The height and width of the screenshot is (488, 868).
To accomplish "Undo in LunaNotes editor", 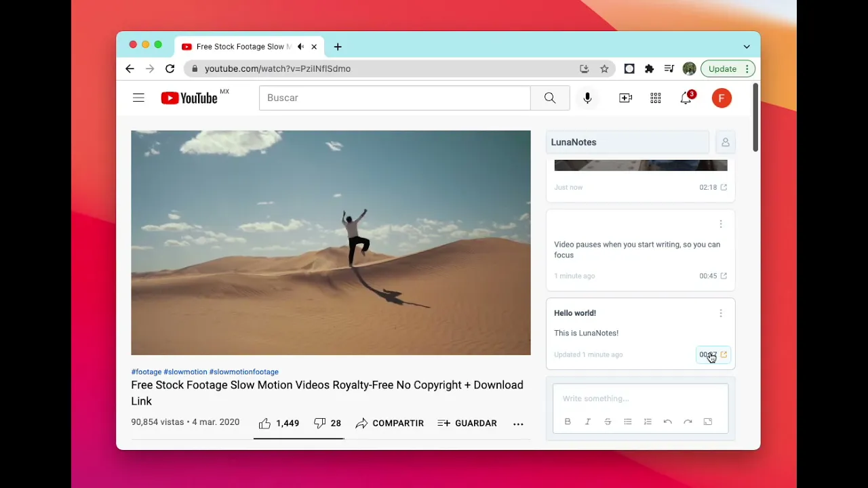I will [x=668, y=422].
